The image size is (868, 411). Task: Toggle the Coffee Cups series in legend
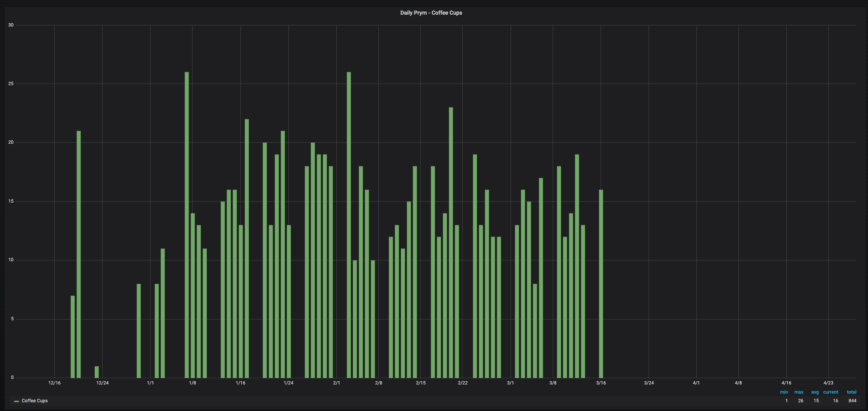pyautogui.click(x=34, y=401)
